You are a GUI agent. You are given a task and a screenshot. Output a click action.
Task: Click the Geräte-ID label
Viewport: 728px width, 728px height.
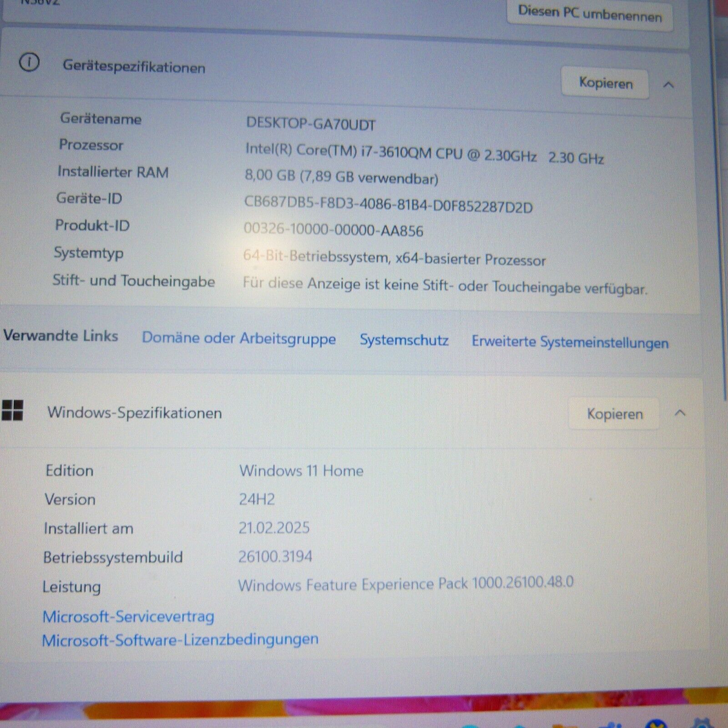[89, 198]
